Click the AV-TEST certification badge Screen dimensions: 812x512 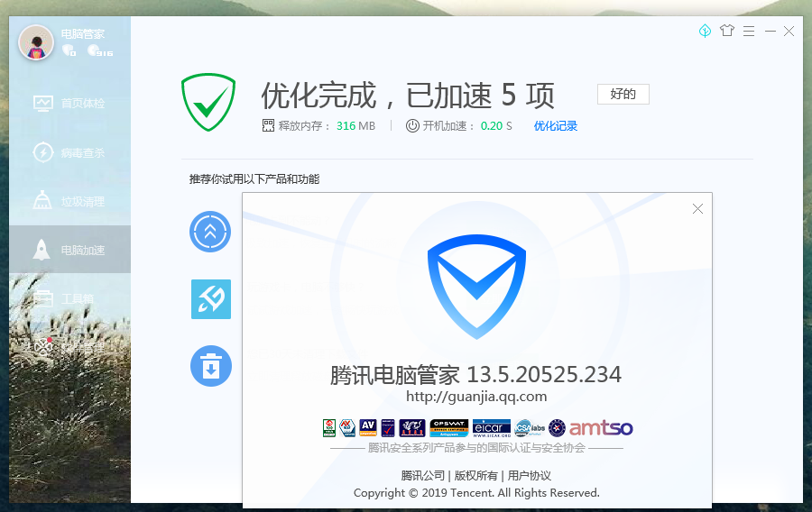coord(347,427)
